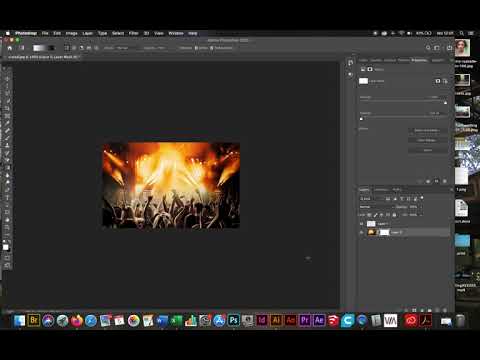
Task: Click the Density slider handle
Action: [445, 103]
